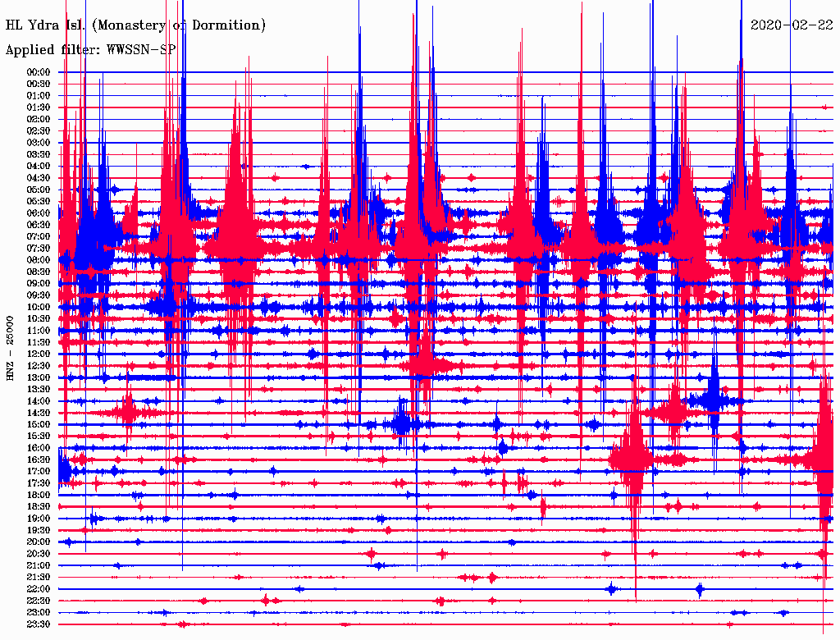The width and height of the screenshot is (840, 640).
Task: Select the 03:00 row time label
Action: 39,143
